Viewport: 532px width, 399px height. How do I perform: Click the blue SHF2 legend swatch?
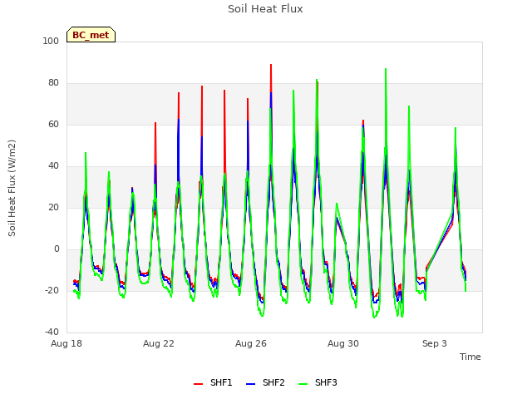[250, 384]
